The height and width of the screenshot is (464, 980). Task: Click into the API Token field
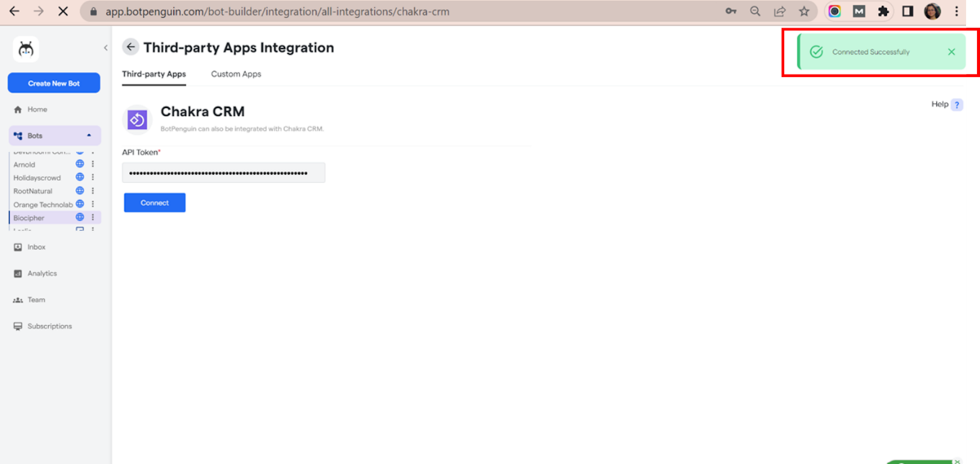pyautogui.click(x=223, y=172)
